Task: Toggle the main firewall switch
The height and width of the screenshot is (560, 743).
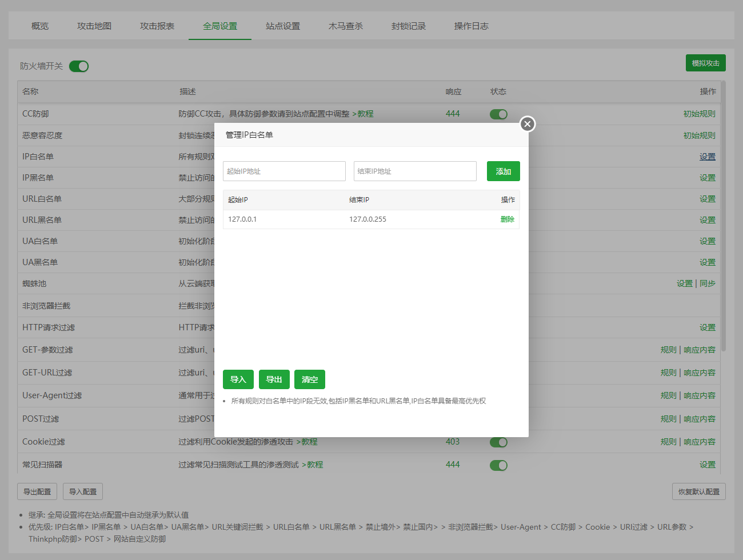Action: click(79, 66)
